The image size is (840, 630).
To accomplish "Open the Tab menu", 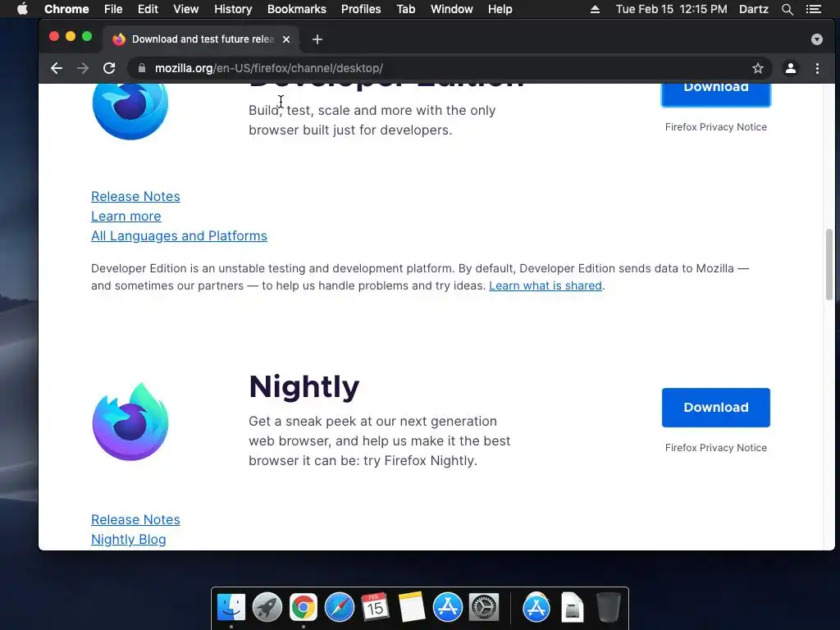I will 405,9.
